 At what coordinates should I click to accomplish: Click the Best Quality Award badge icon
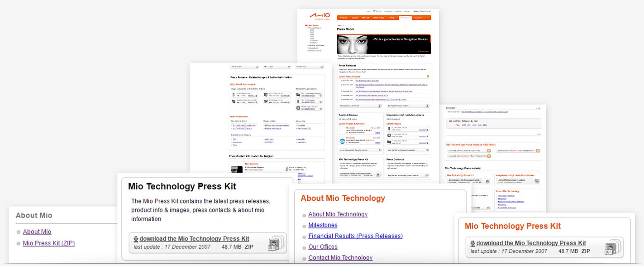point(343,141)
